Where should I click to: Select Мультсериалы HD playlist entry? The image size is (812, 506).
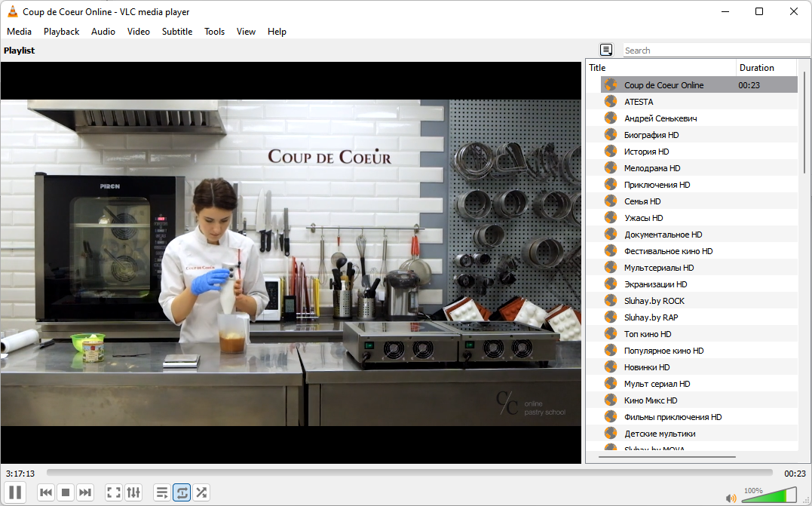point(699,267)
